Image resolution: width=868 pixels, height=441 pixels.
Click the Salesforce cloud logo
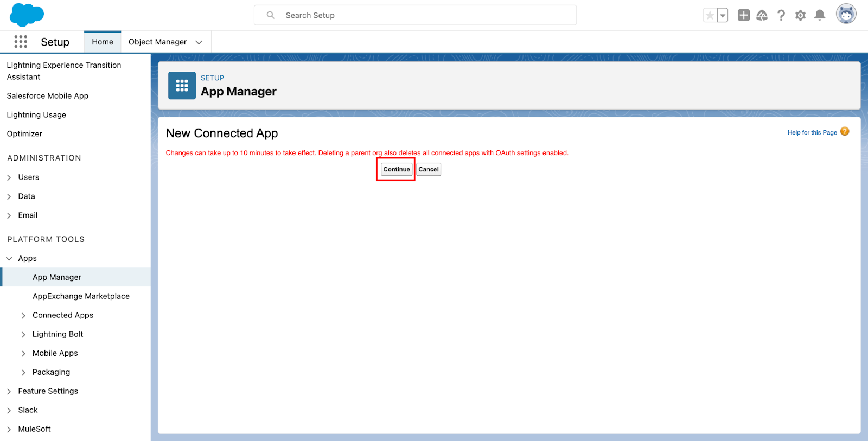coord(27,15)
